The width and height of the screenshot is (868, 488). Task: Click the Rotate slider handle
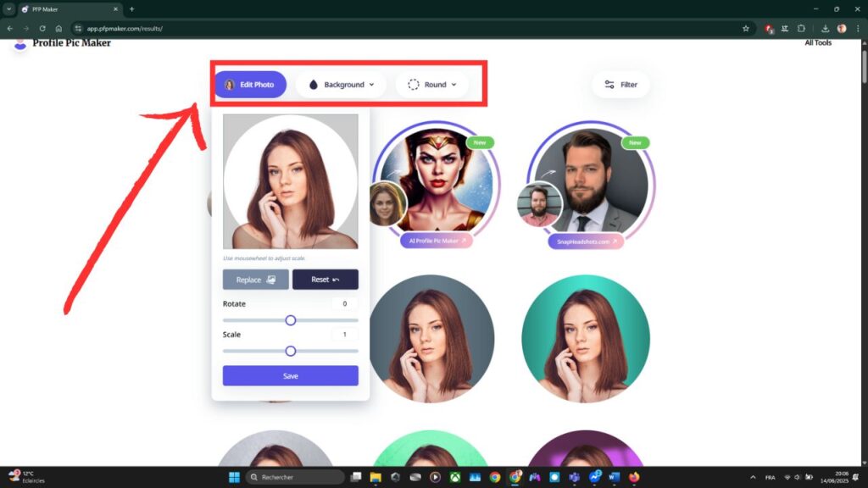pos(291,320)
